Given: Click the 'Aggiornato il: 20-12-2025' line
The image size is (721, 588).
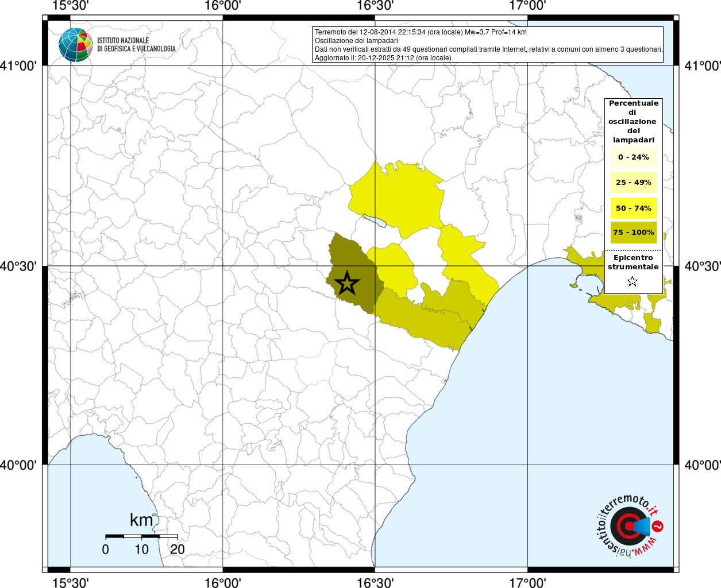Looking at the screenshot, I should 383,58.
